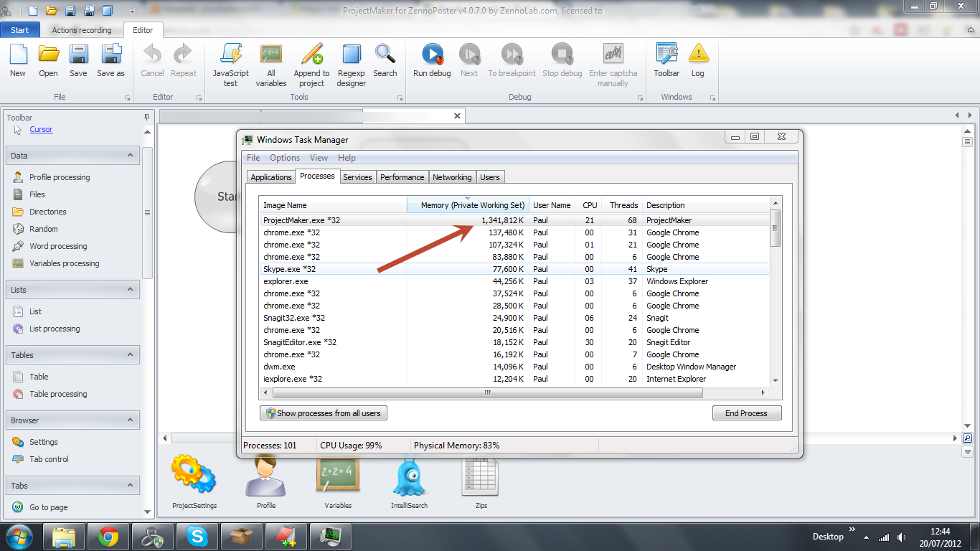Click the Save icon in ribbon

[x=78, y=55]
